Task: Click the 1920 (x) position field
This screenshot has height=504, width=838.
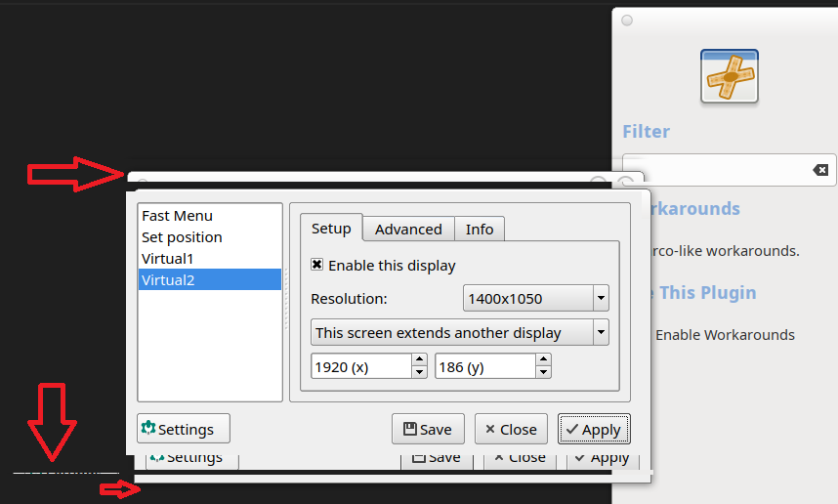Action: tap(361, 366)
